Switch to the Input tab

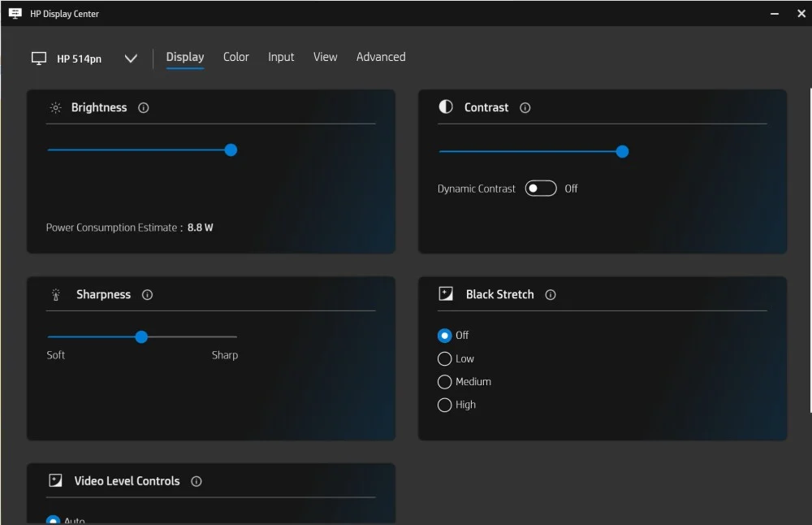pos(281,57)
